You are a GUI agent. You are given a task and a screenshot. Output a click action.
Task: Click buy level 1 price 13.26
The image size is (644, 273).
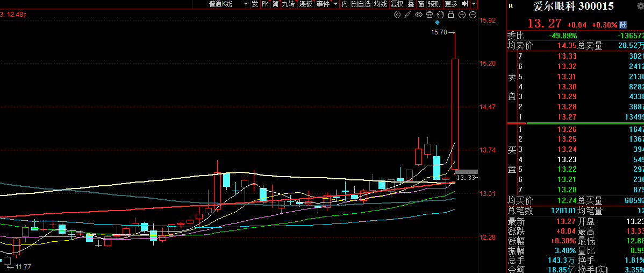566,130
